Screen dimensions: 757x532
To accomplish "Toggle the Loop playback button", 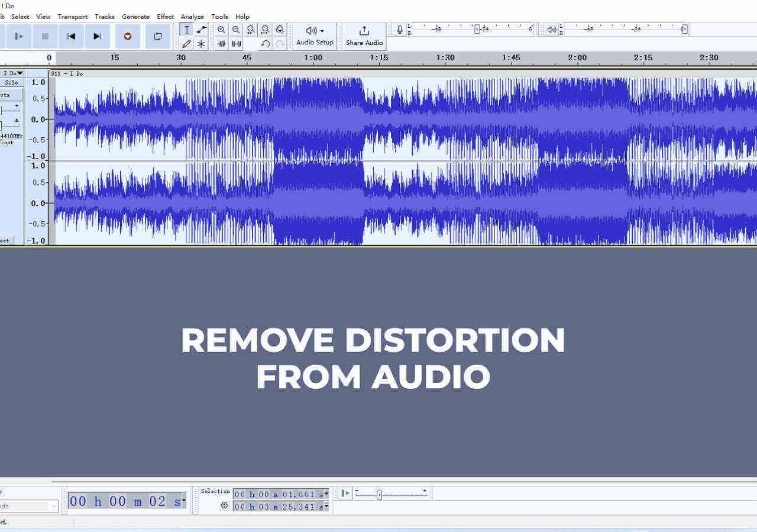I will point(158,37).
